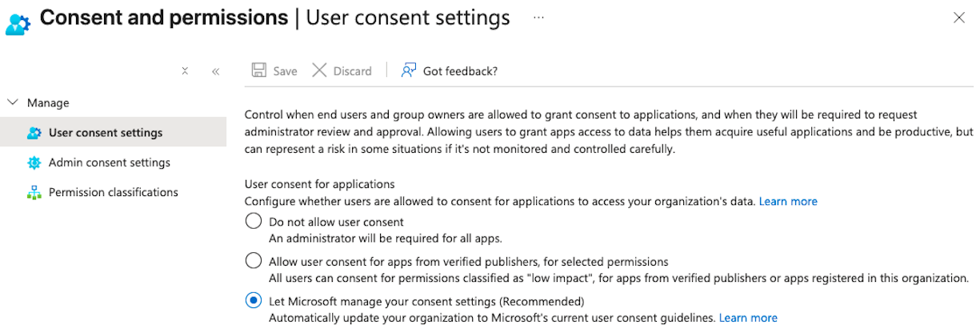Open the User consent settings menu item
Image resolution: width=980 pixels, height=329 pixels.
click(x=105, y=133)
